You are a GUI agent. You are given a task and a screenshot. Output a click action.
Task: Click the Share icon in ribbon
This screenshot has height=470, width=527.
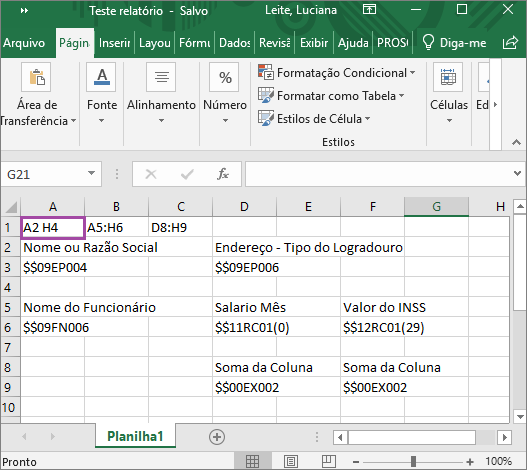(510, 43)
